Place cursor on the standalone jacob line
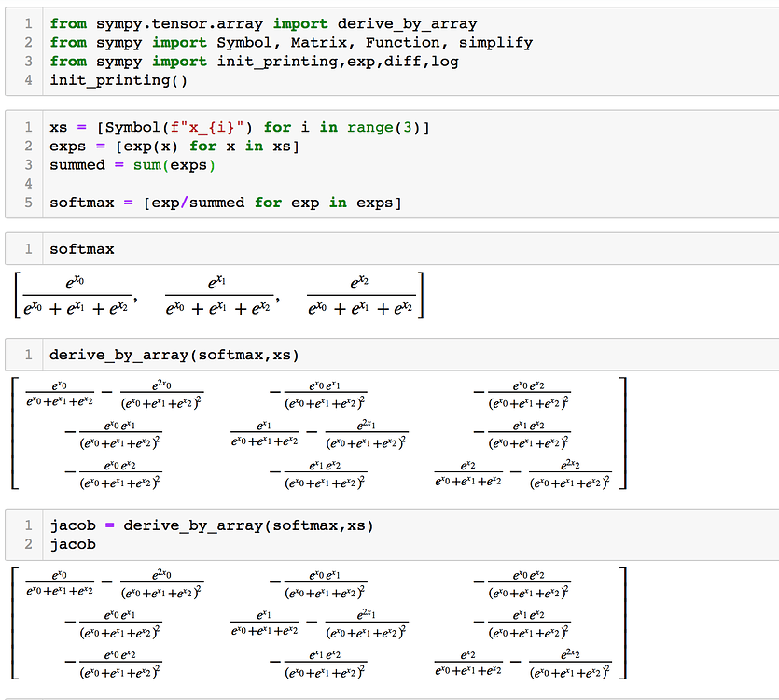This screenshot has height=700, width=779. pyautogui.click(x=73, y=544)
